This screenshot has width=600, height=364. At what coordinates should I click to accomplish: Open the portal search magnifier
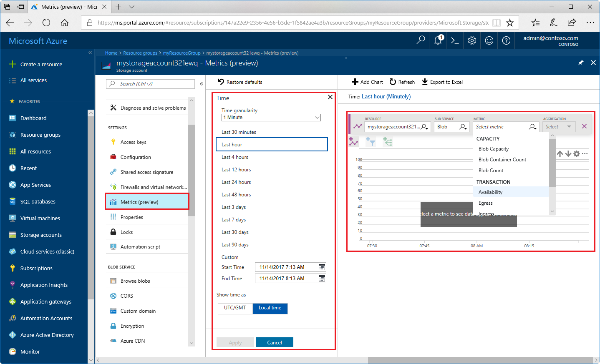tap(420, 40)
